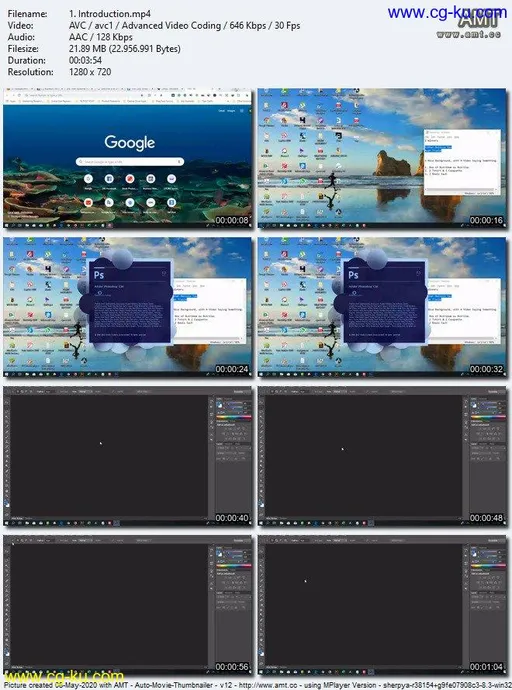Screen dimensions: 512x690
Task: Click highlighted Notepad text in 00:00:16 frame
Action: 438,149
